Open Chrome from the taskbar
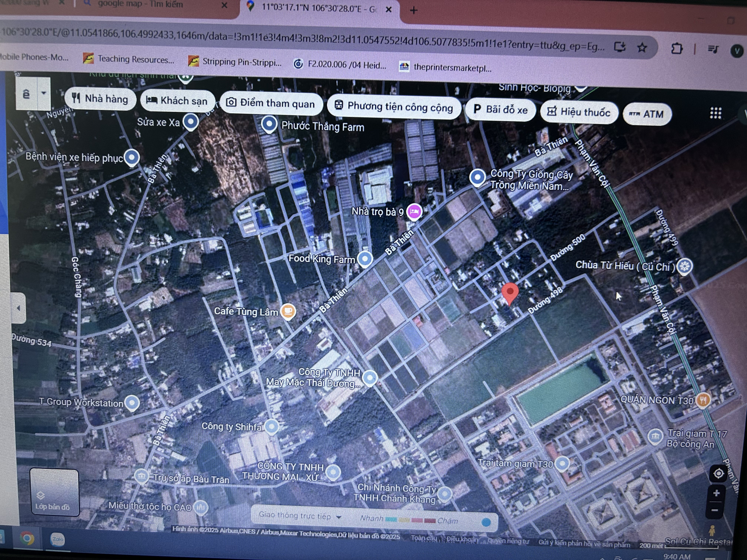Image resolution: width=747 pixels, height=560 pixels. 27,537
